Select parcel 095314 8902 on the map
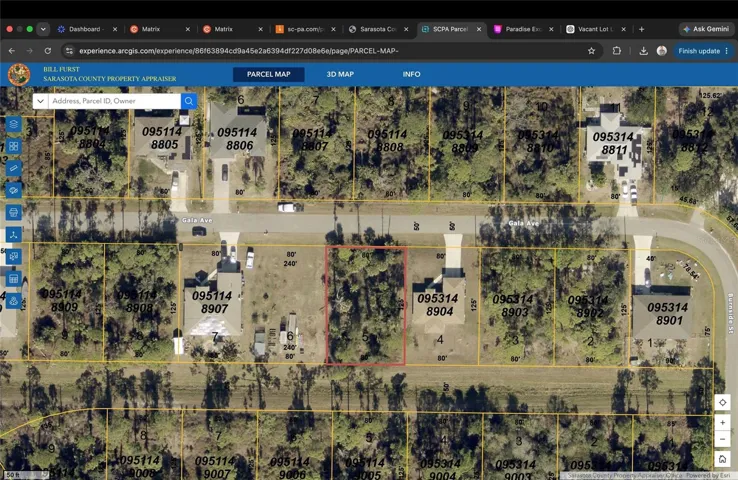This screenshot has height=480, width=738. tap(588, 306)
